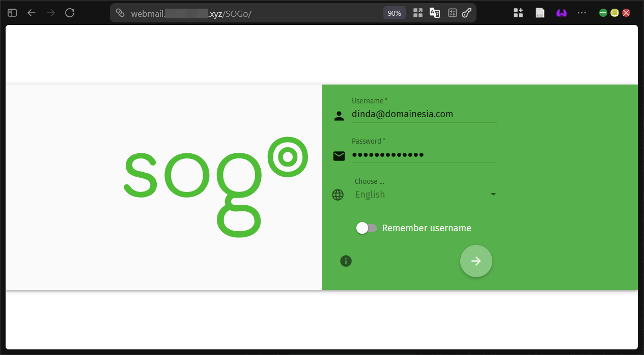Viewport: 644px width, 355px height.
Task: Click the key password icon
Action: coord(466,13)
